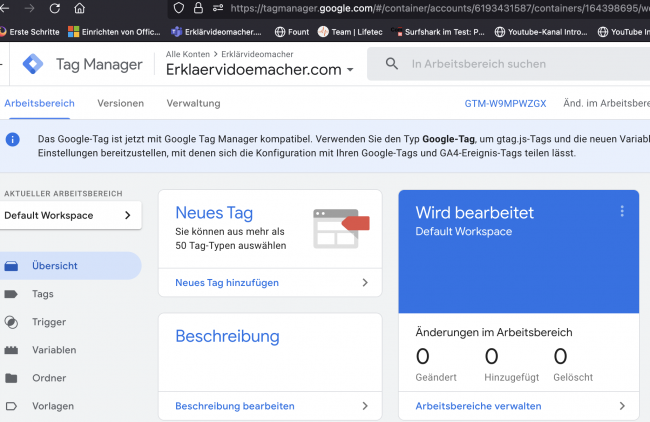650x422 pixels.
Task: Click AKTUELLER ARBEITSBEREICH sidebar label
Action: (63, 194)
